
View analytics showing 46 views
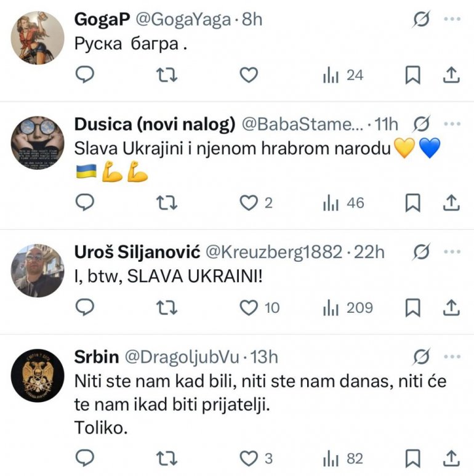point(343,203)
